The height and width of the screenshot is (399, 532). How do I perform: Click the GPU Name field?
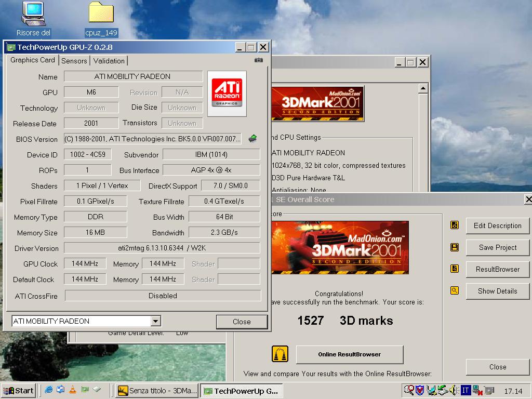133,76
